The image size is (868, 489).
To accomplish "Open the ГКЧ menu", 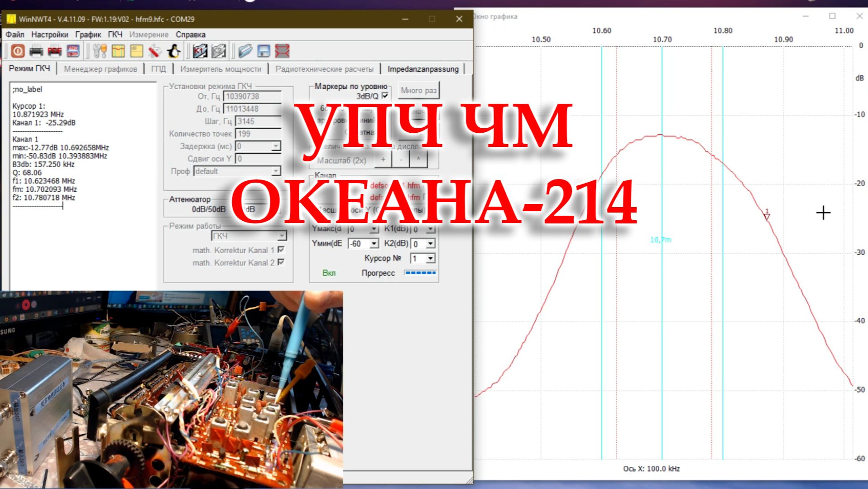I will coord(115,34).
